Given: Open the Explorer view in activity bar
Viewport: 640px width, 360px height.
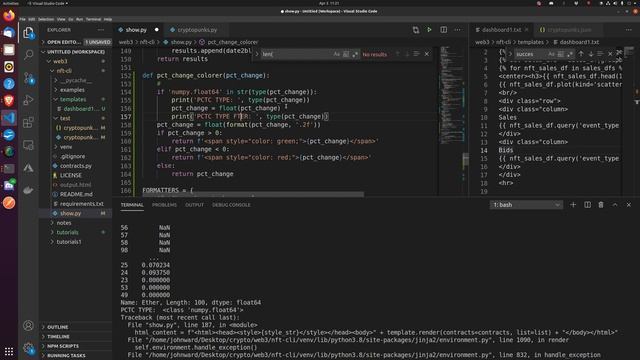Looking at the screenshot, I should pyautogui.click(x=29, y=33).
